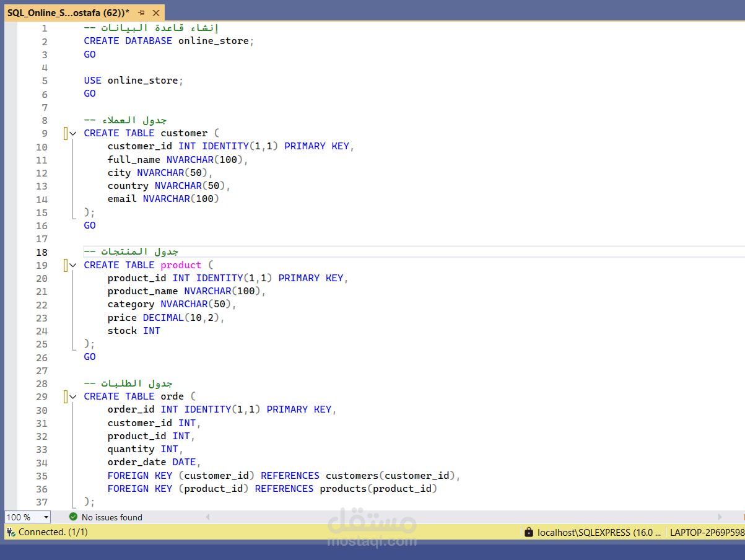
Task: Click 'product_id INT,' on line 32
Action: tap(152, 436)
